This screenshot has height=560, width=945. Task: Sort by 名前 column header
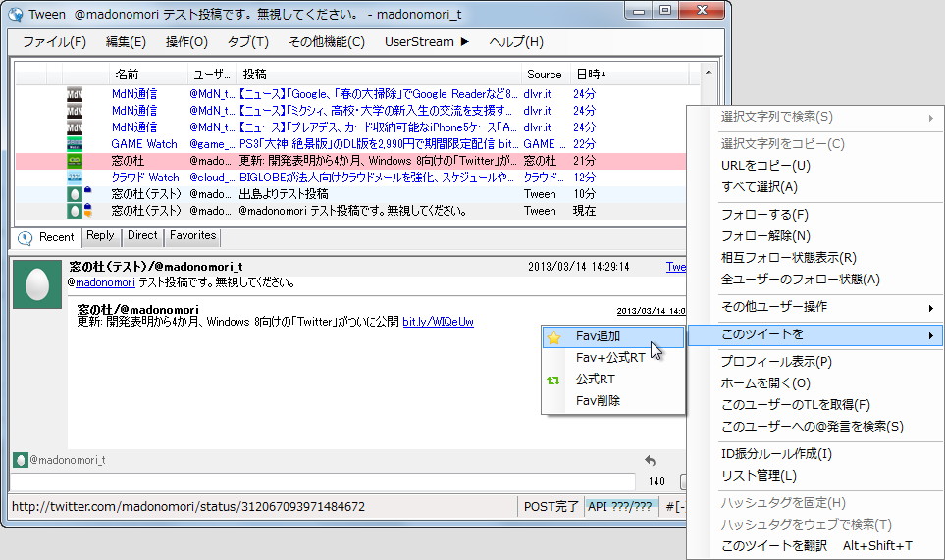point(147,75)
